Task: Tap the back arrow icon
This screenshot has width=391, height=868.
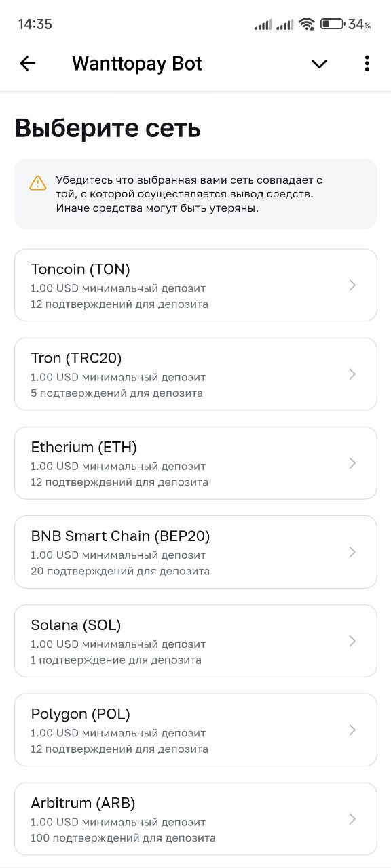Action: (27, 64)
